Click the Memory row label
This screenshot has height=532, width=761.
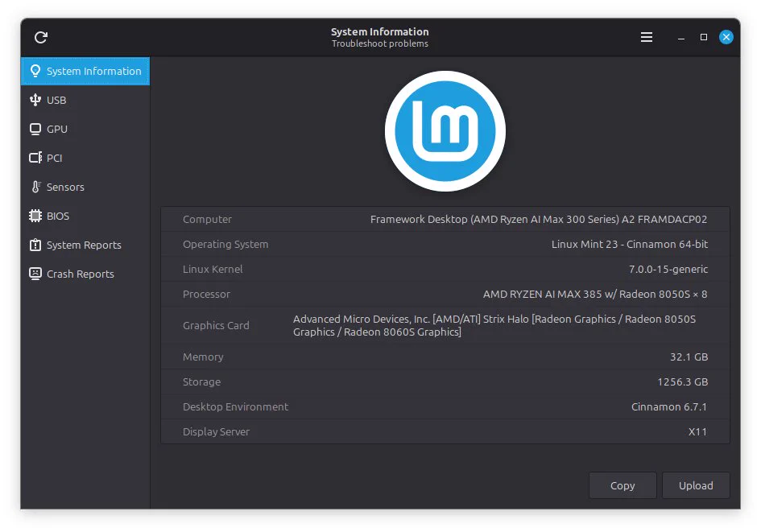(203, 357)
